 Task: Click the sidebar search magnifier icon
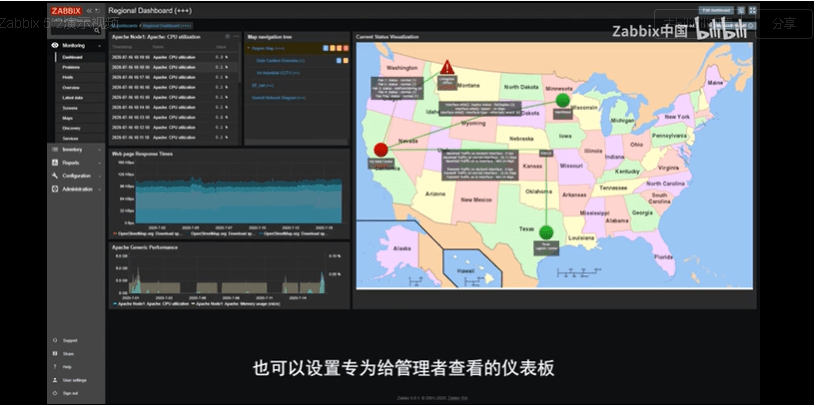pos(99,29)
